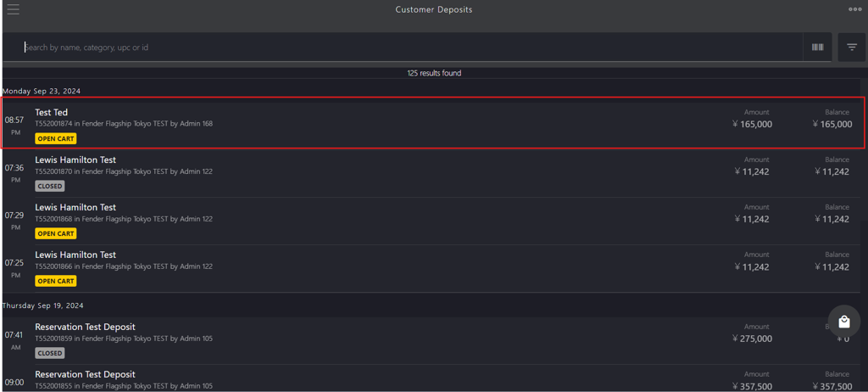868x392 pixels.
Task: Click the Customer Deposits page title
Action: [x=434, y=9]
